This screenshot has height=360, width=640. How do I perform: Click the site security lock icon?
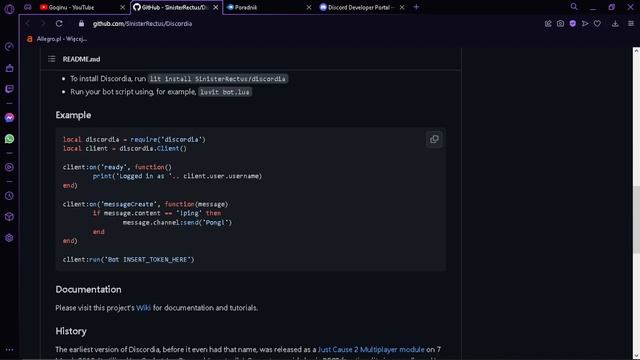[x=81, y=24]
